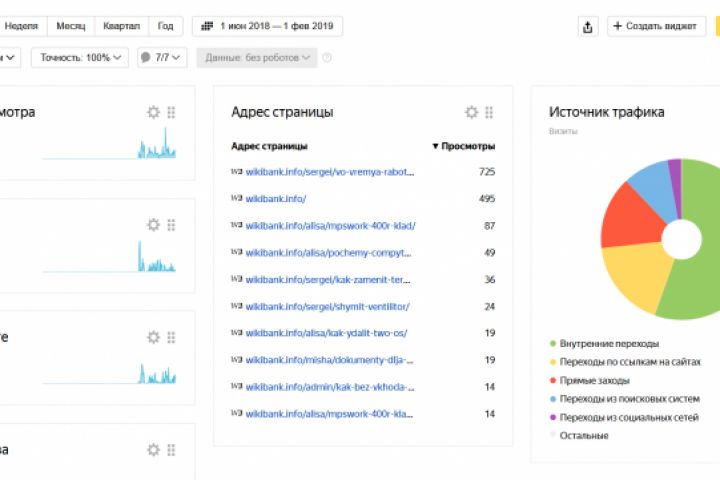Click drag handle of the top-left chart widget
The image size is (720, 480).
click(x=172, y=112)
